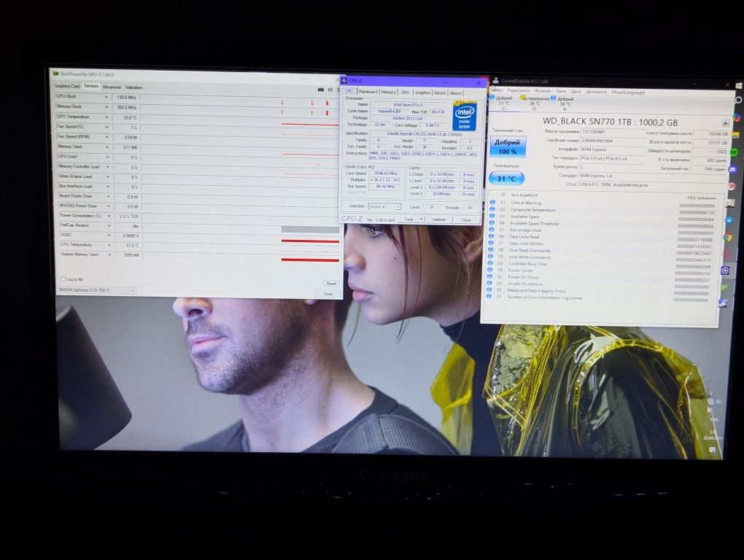Open the About tab in CPU-Z

455,93
